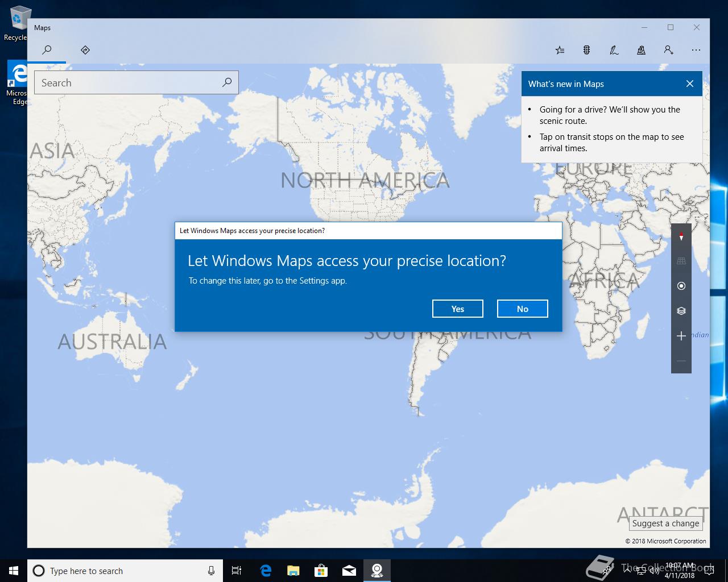Open the Search tab in Maps

(x=47, y=50)
